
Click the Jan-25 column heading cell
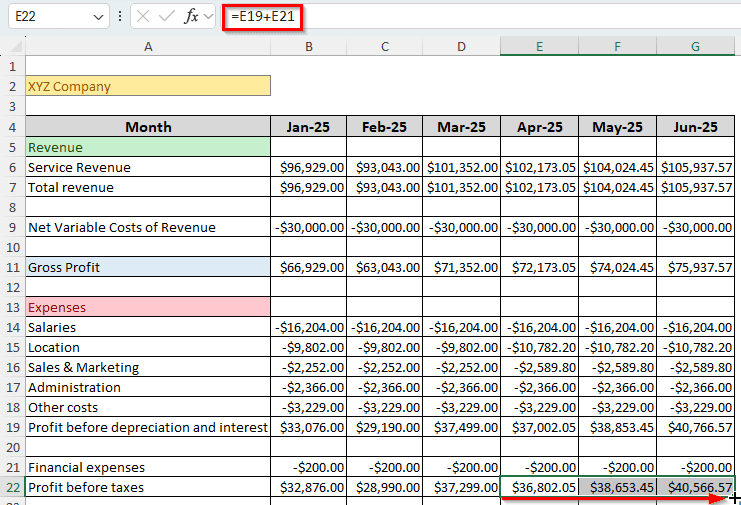click(x=308, y=127)
